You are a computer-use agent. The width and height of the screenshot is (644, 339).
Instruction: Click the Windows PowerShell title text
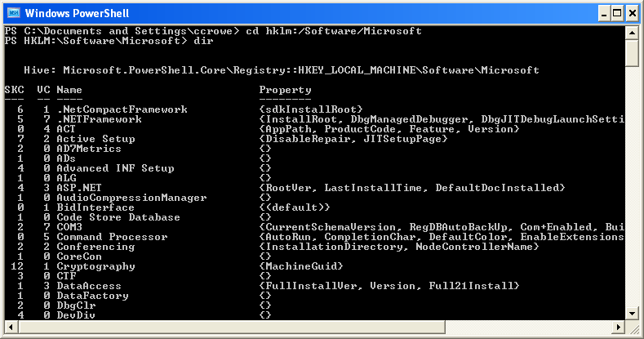[78, 14]
